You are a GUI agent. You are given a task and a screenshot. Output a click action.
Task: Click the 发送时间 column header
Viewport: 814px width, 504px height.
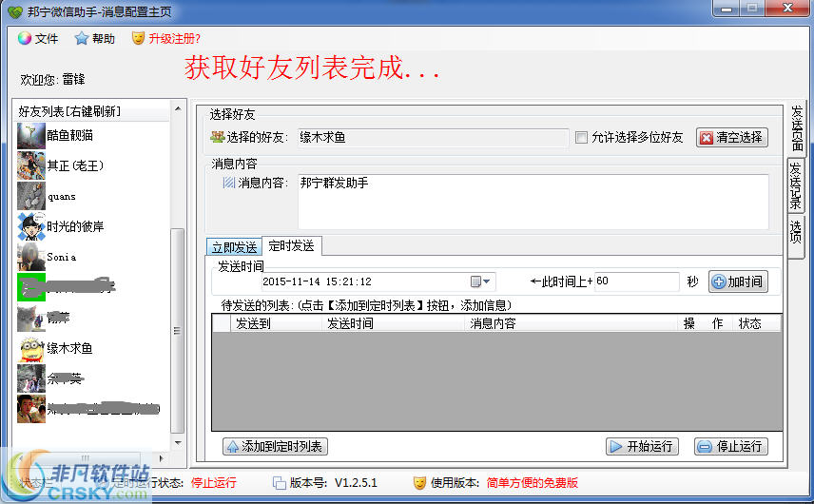(393, 324)
